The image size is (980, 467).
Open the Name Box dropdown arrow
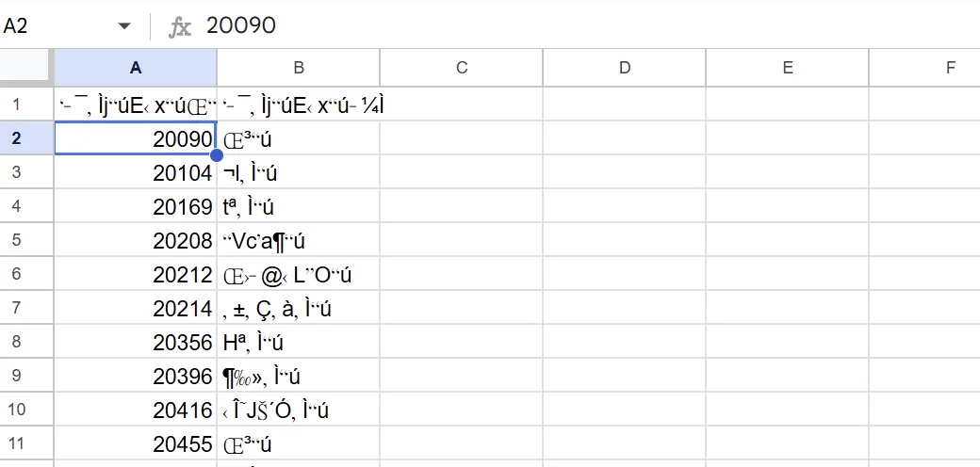pos(124,26)
